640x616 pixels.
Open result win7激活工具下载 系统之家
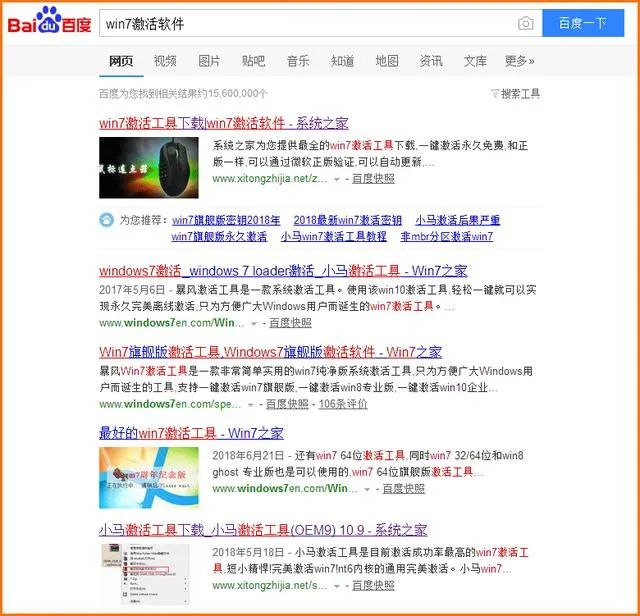click(x=224, y=123)
